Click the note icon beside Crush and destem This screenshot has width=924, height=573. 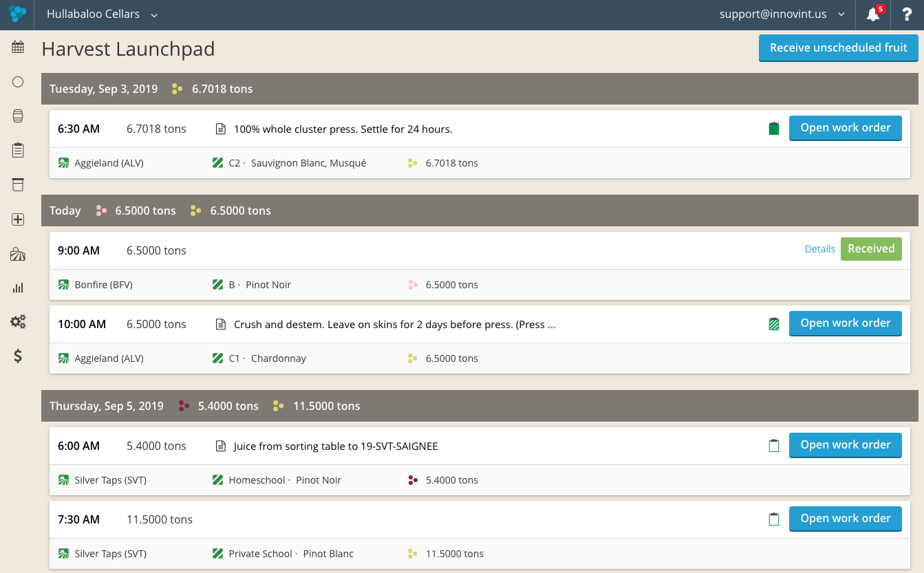tap(221, 324)
